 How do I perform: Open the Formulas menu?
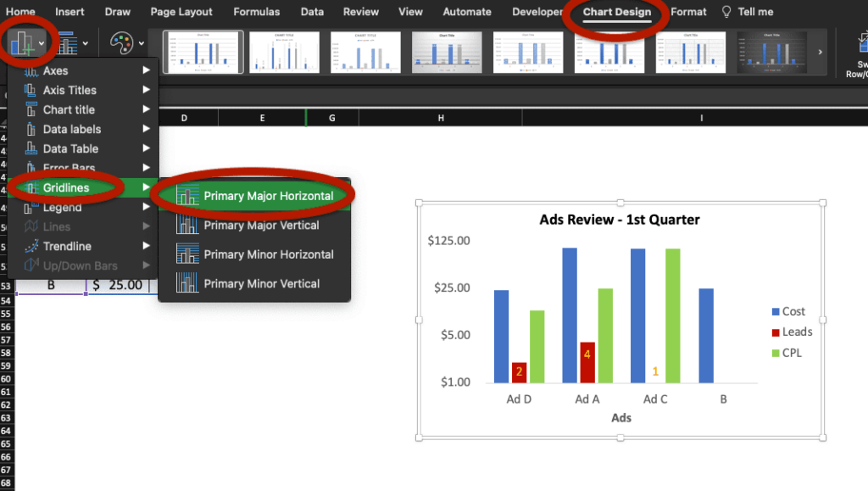click(x=256, y=12)
